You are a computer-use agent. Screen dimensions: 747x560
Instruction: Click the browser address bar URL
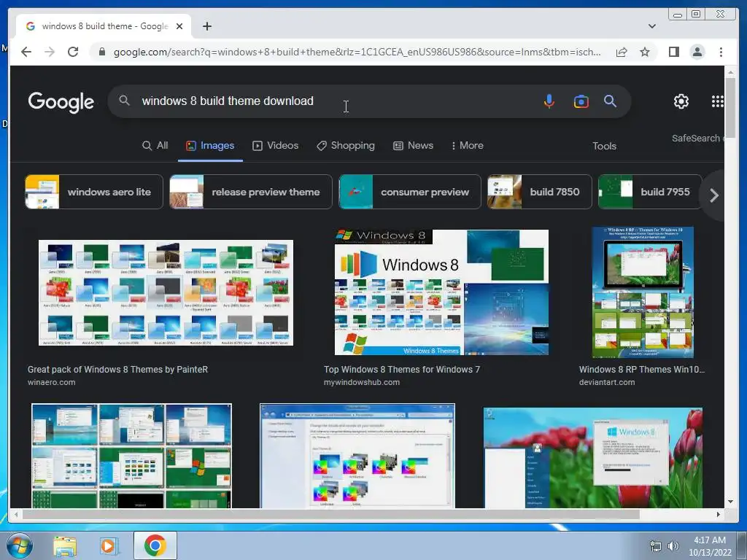click(357, 52)
